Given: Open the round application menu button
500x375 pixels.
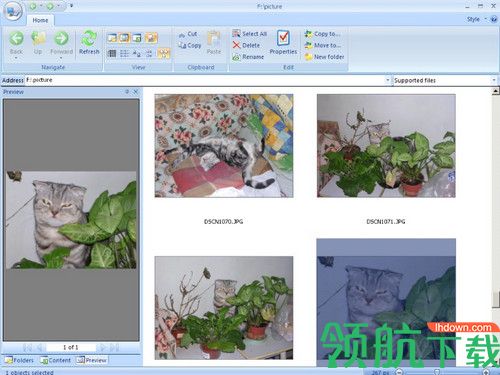Looking at the screenshot, I should click(12, 11).
